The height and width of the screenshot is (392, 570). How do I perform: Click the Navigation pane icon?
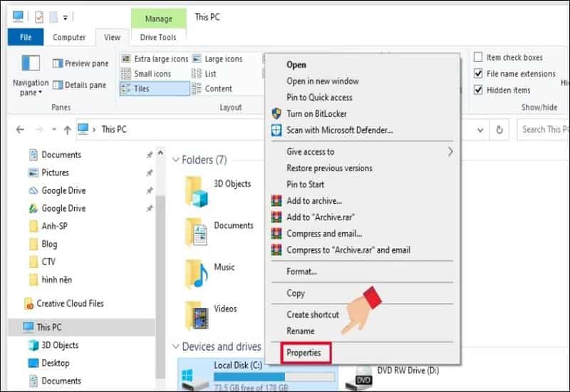tap(31, 63)
